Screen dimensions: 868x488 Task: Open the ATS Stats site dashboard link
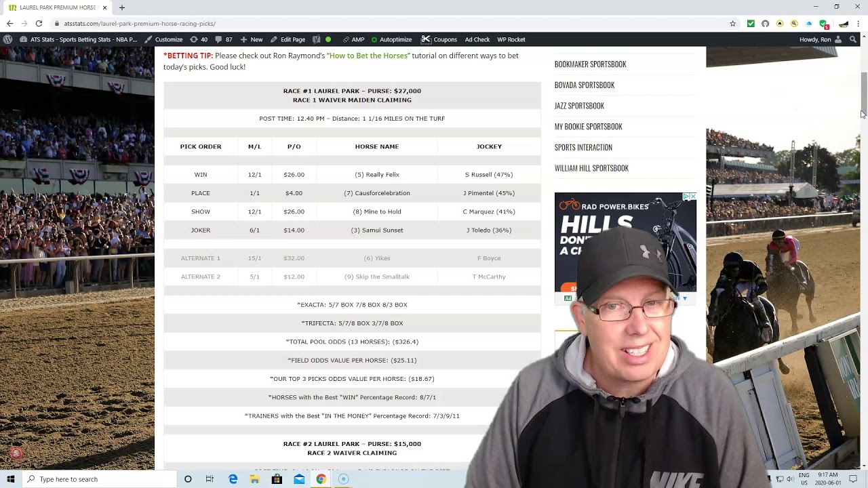[79, 39]
